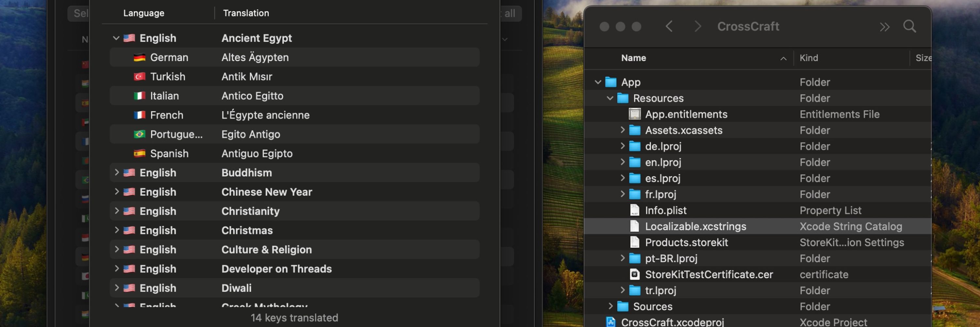Screen dimensions: 980x327
Task: Expand the pt-BR.lproj folder
Action: tap(622, 258)
